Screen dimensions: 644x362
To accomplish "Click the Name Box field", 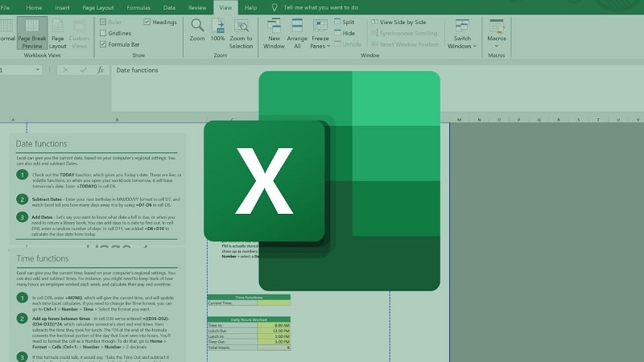I will (16, 70).
